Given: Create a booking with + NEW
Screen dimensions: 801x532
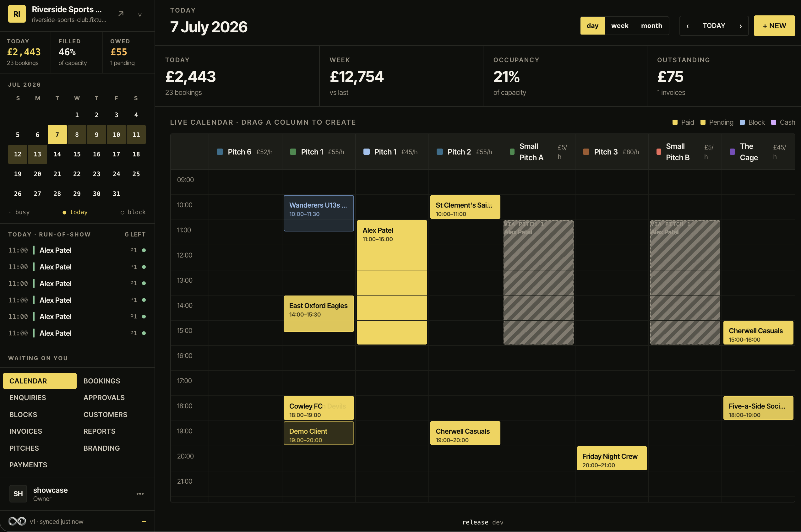Looking at the screenshot, I should (x=774, y=26).
